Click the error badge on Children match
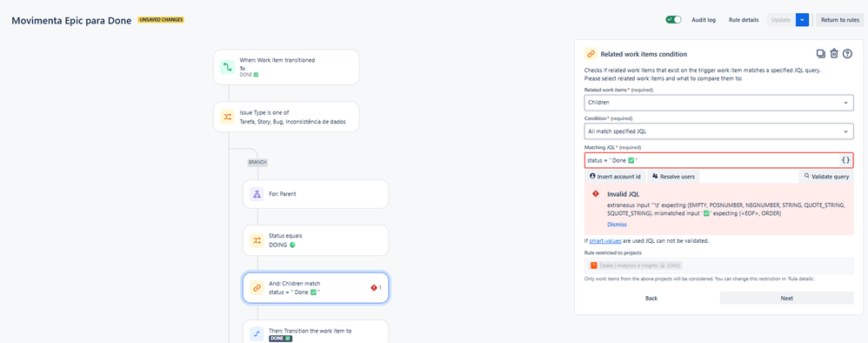The width and height of the screenshot is (868, 343). coord(376,287)
